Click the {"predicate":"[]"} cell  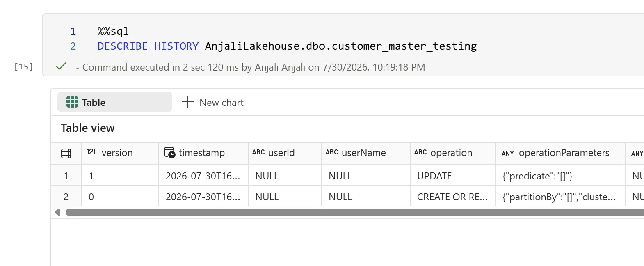(560, 176)
